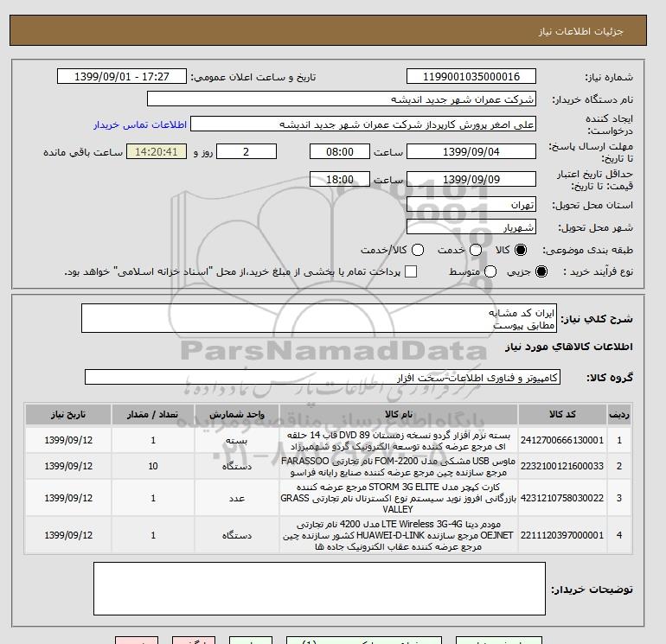
Task: Click the دستگاه unit cell in the mouse row
Action: [x=237, y=466]
